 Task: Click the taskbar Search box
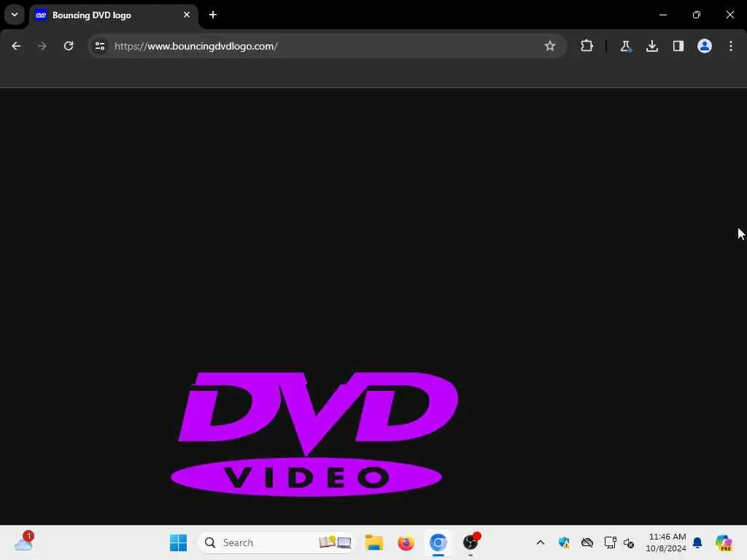point(276,542)
